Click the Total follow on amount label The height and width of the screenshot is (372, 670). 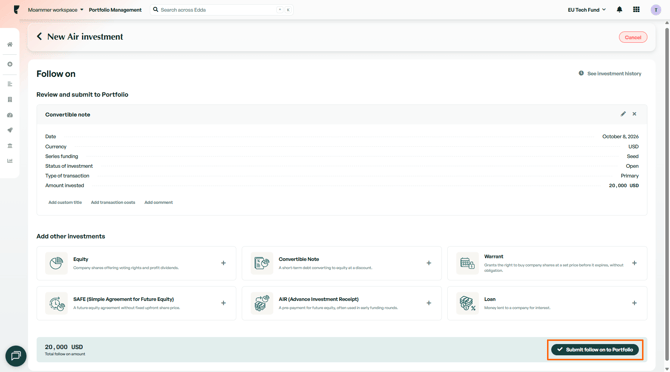pos(65,354)
